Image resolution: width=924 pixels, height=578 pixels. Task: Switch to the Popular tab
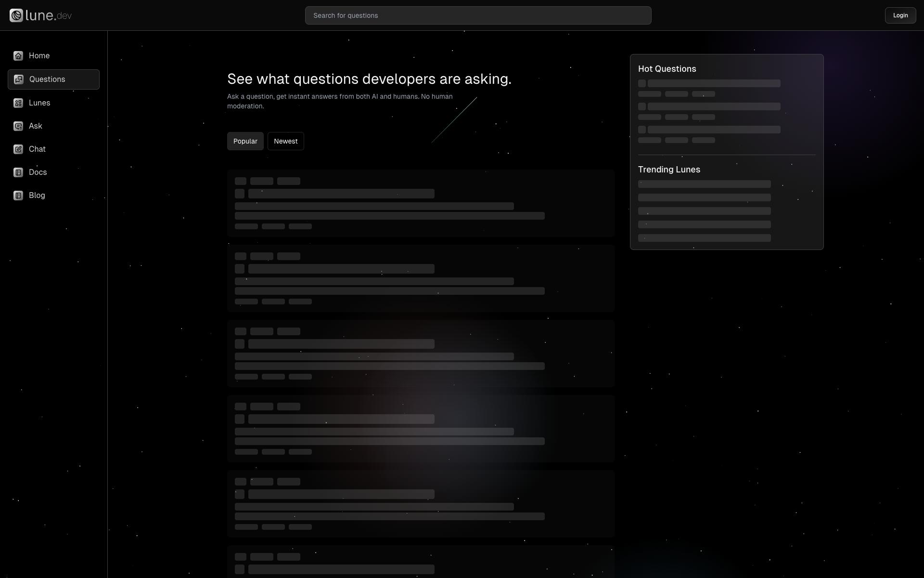coord(245,141)
